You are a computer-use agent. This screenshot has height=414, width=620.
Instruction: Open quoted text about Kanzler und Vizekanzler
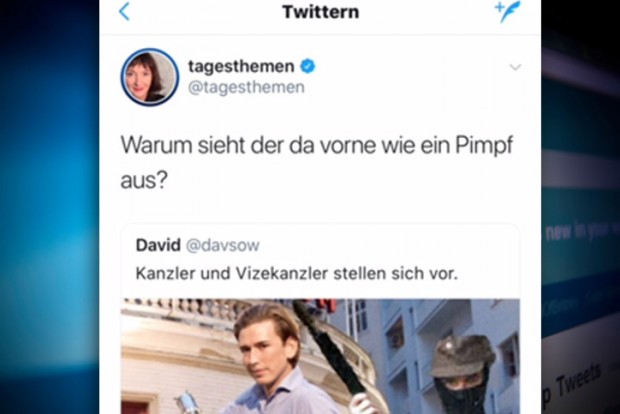tap(297, 273)
